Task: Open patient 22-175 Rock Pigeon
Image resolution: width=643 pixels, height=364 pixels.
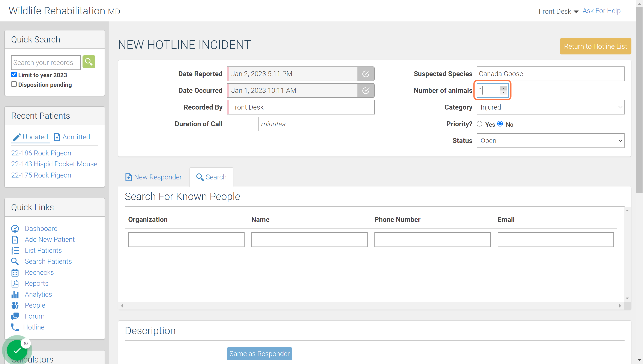Action: [41, 175]
